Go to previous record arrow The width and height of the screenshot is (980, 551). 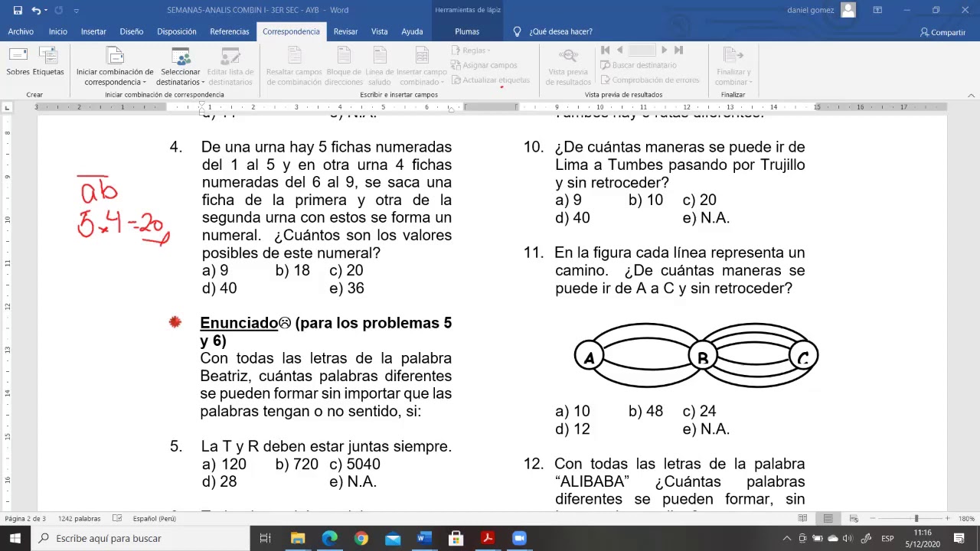coord(619,51)
